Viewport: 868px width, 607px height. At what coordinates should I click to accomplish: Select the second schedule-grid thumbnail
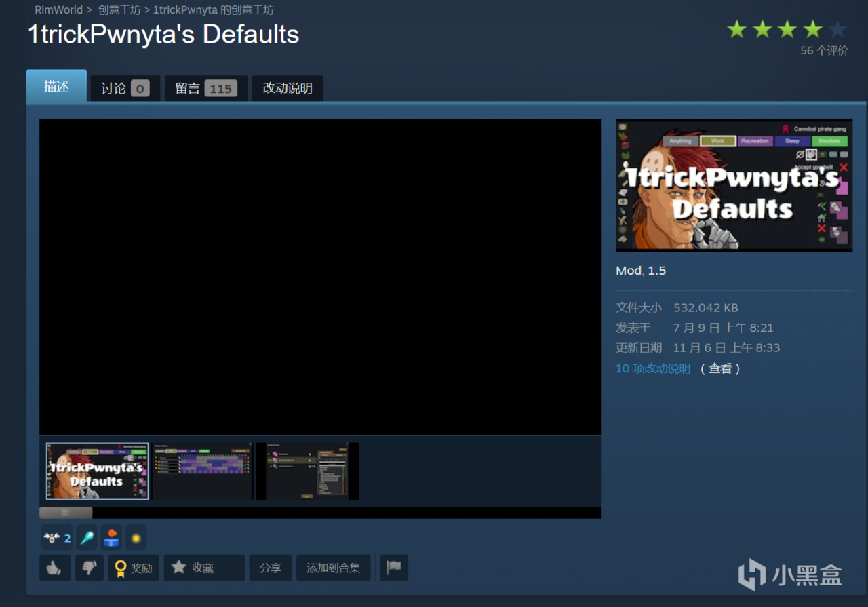tap(202, 471)
